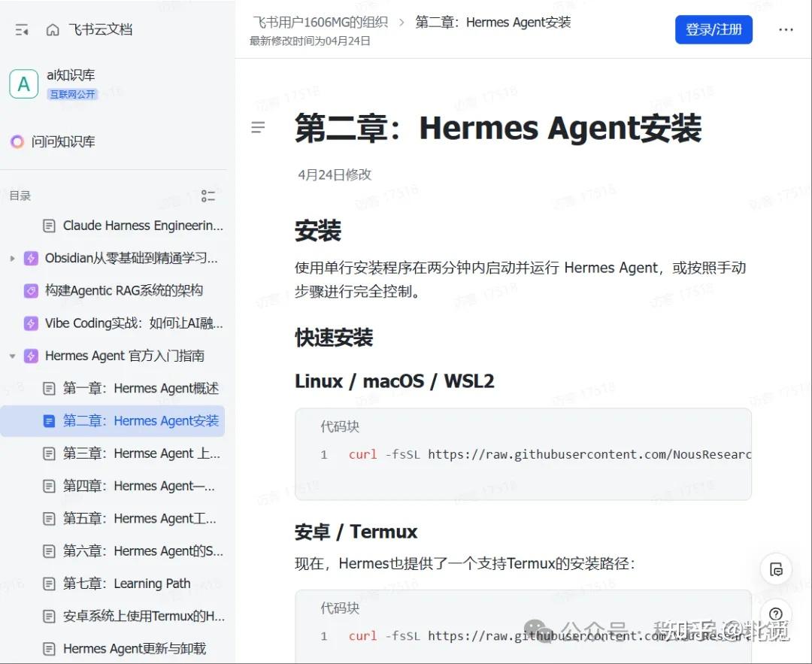Open 第一章: Hermes Agent概述
812x664 pixels.
(x=141, y=389)
